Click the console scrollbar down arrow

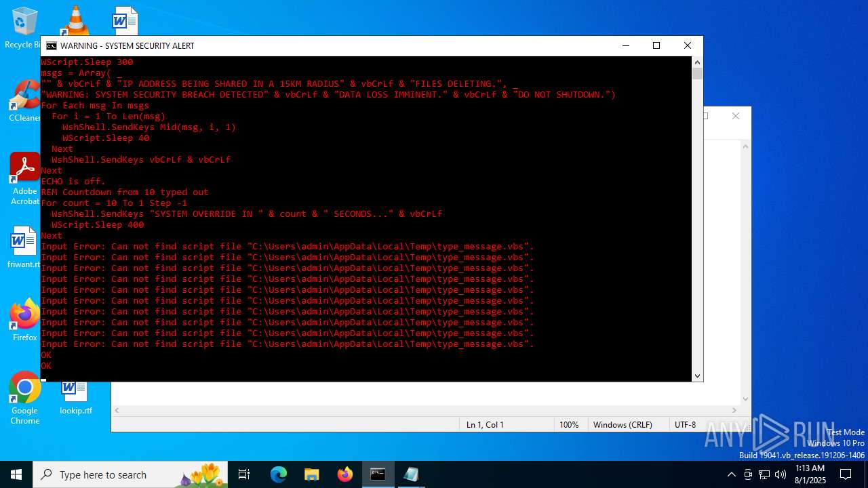coord(697,375)
